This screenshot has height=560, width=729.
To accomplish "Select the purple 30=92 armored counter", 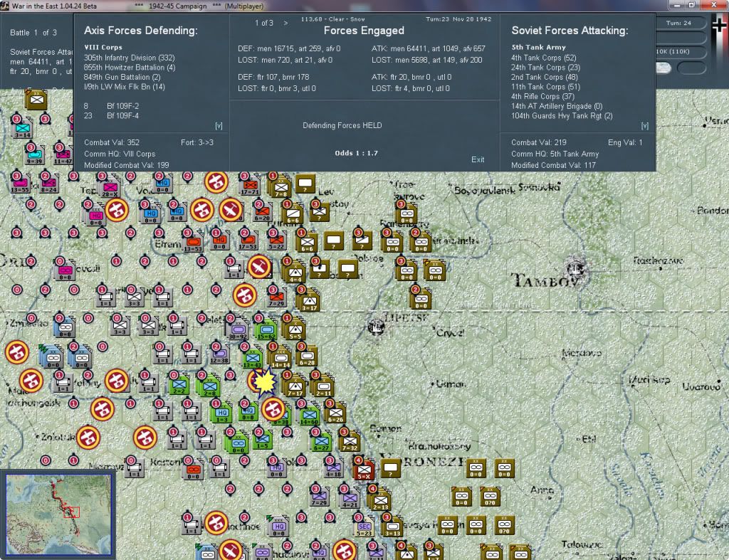I will 238,329.
